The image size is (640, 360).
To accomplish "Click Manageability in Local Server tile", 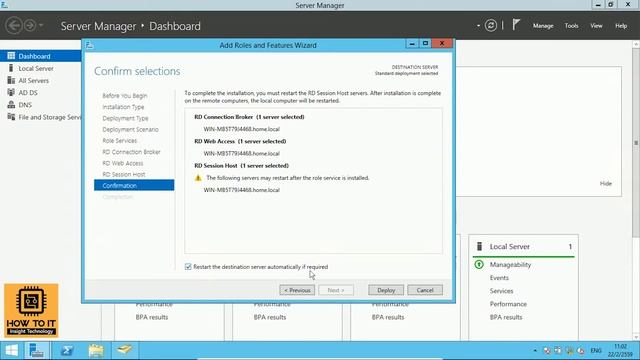I will pos(510,264).
